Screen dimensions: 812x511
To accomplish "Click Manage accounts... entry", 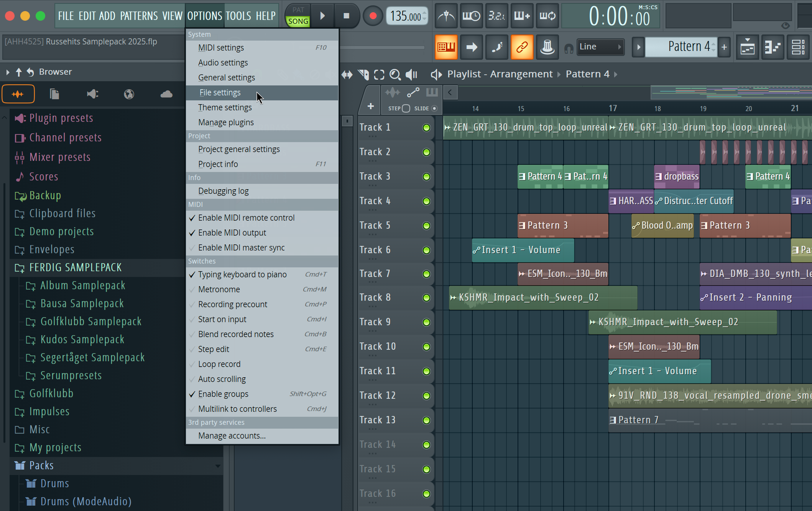I will 232,436.
